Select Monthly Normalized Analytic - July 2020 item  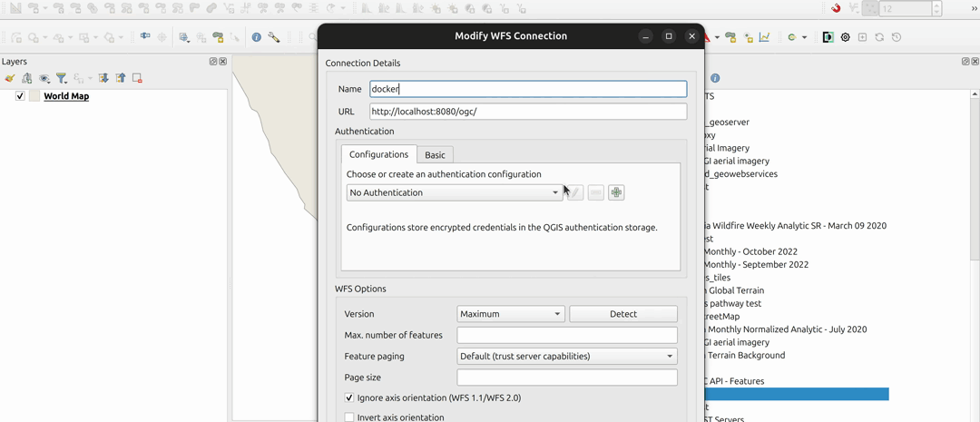coord(786,329)
